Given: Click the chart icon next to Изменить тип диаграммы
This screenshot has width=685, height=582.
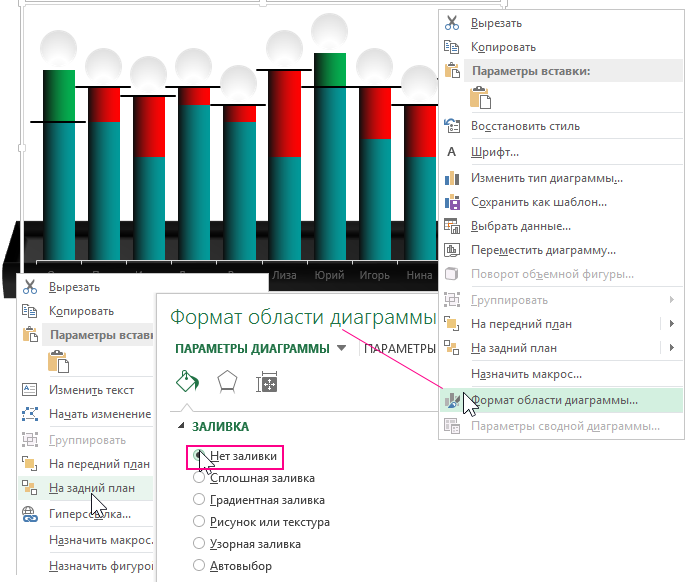Looking at the screenshot, I should pos(452,177).
